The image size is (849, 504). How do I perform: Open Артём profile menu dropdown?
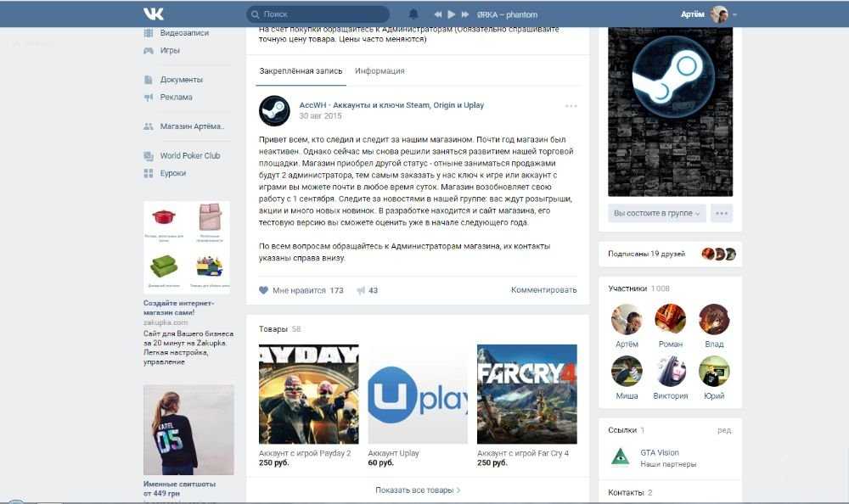click(734, 14)
